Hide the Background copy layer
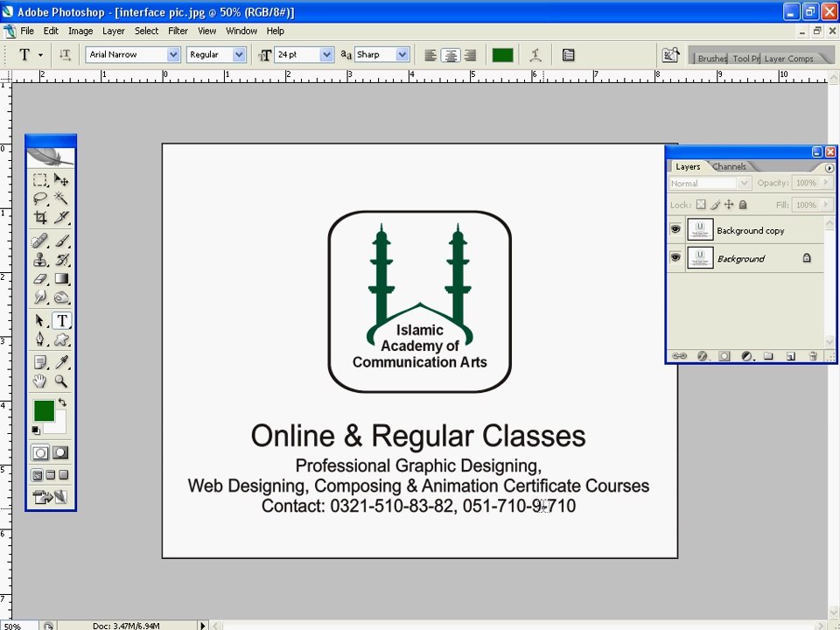 675,229
